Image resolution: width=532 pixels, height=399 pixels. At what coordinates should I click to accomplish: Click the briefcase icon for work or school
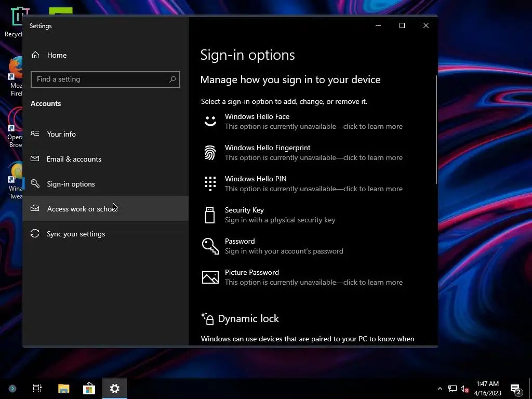coord(35,208)
